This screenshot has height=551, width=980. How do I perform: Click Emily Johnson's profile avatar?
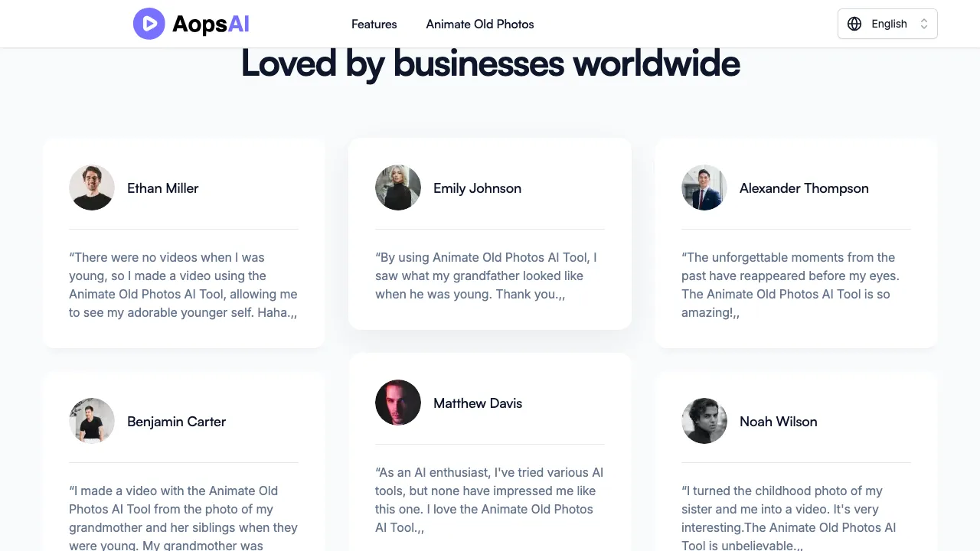pos(398,187)
